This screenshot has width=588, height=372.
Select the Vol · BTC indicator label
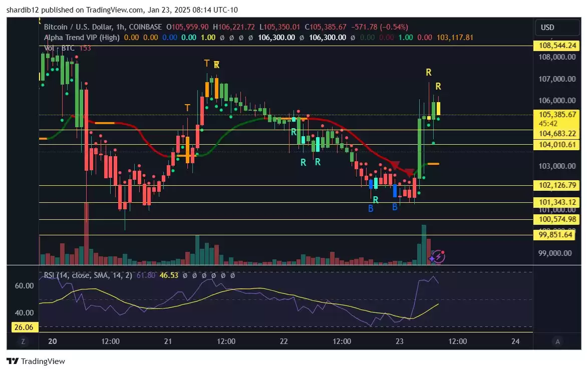coord(59,48)
